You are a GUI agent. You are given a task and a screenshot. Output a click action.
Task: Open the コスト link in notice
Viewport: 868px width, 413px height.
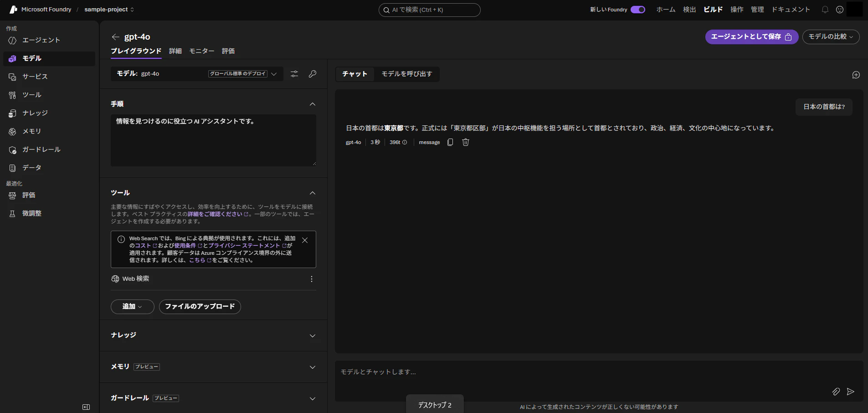[146, 246]
